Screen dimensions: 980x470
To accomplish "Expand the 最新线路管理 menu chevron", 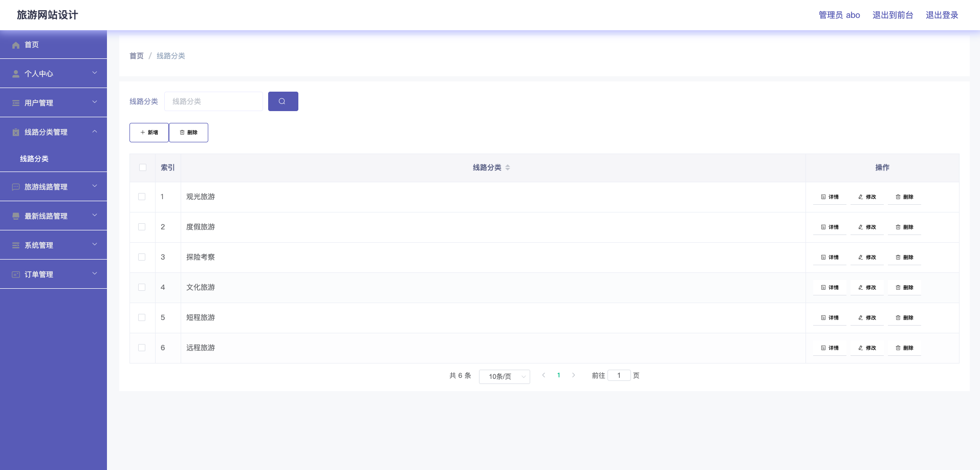I will 95,215.
